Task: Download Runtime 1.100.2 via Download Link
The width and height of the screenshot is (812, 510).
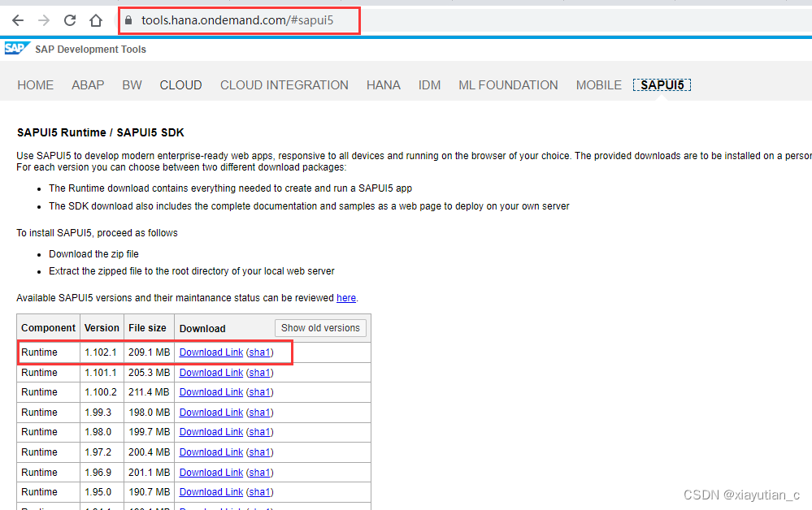Action: 211,392
